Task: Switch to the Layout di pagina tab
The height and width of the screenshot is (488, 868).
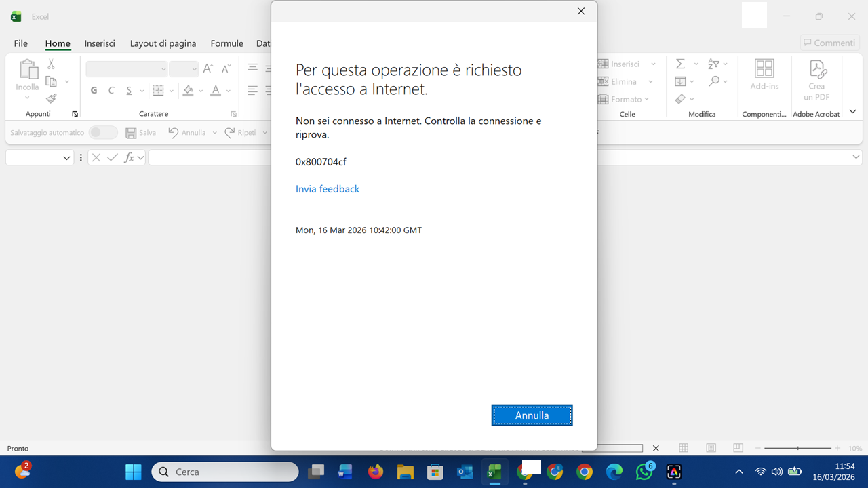Action: (163, 43)
